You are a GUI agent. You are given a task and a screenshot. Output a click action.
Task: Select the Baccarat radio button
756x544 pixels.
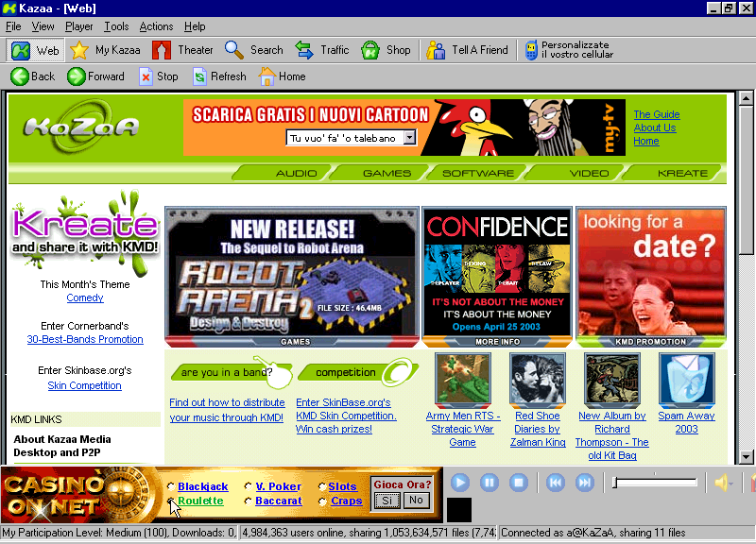[249, 501]
